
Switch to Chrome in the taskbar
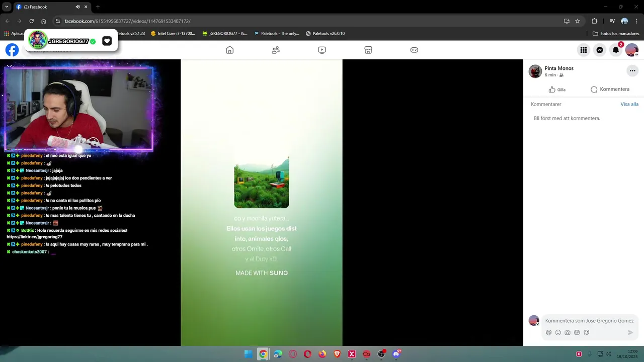[x=263, y=354]
